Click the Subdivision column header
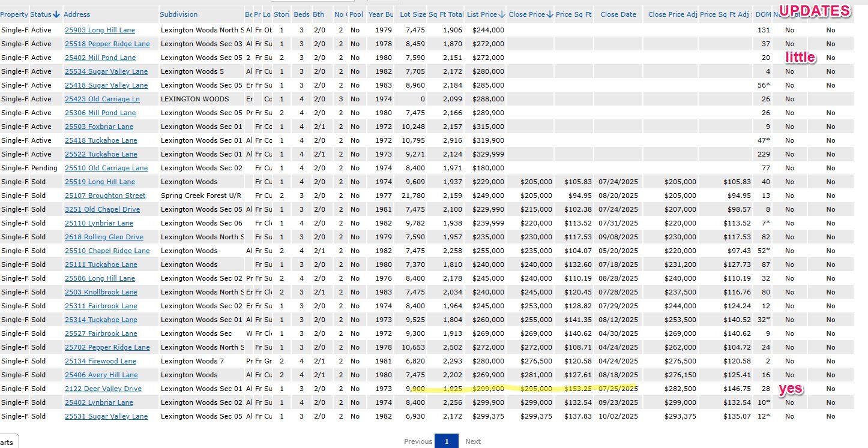868x448 pixels. [x=179, y=14]
